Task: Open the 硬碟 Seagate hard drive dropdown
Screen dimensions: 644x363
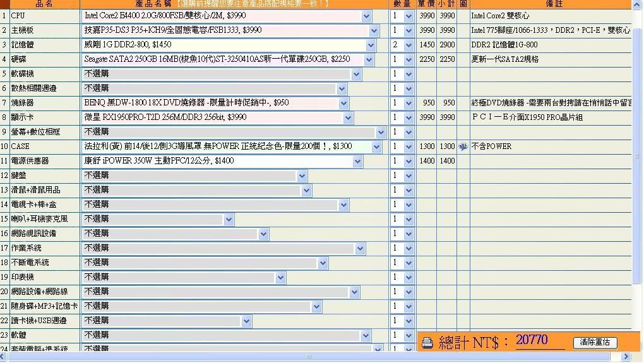Action: 369,59
